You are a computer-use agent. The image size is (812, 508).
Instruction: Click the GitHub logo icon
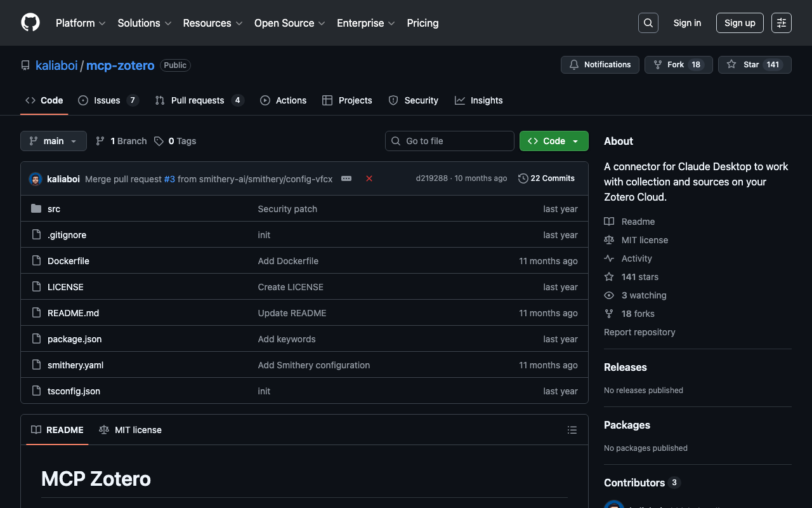pos(30,23)
